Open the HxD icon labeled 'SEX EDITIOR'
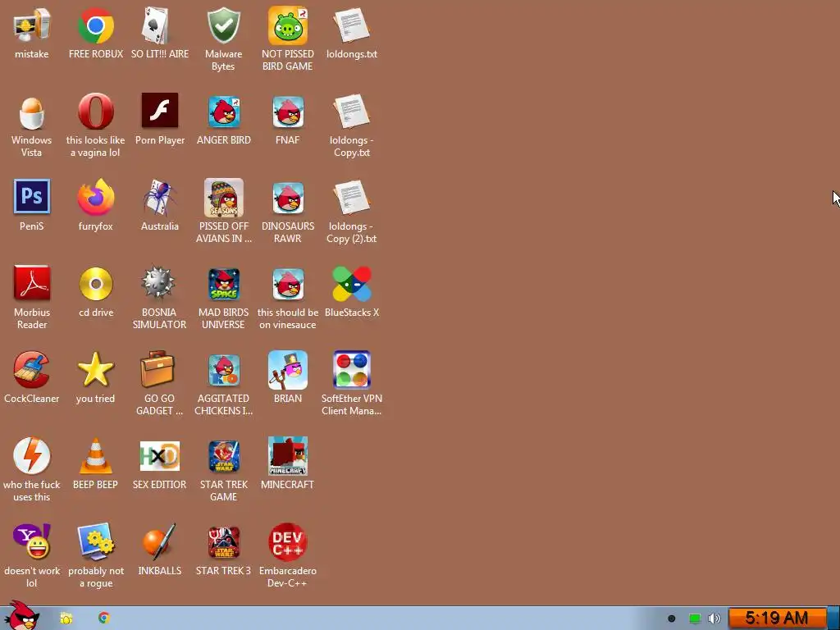840x630 pixels. (x=160, y=456)
